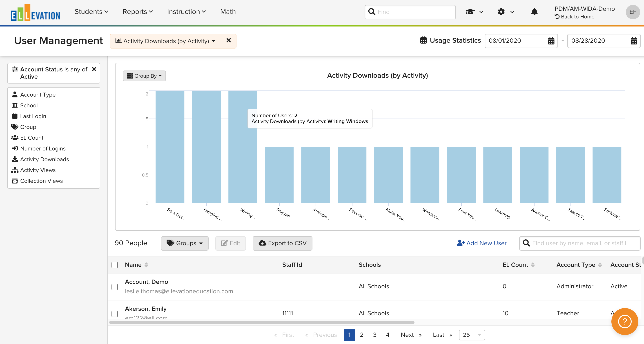Click the EF user avatar
This screenshot has width=644, height=344.
pyautogui.click(x=633, y=12)
